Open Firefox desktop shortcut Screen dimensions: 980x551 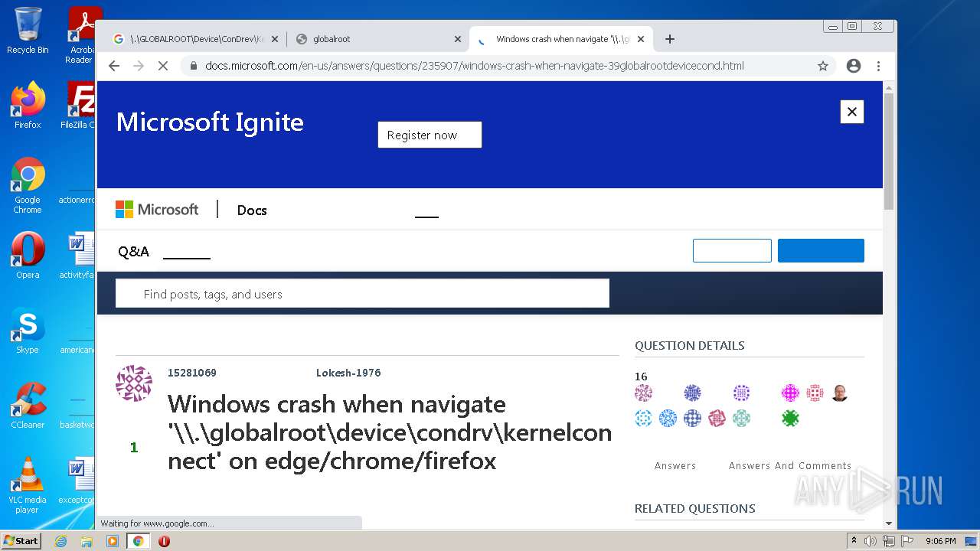click(28, 106)
